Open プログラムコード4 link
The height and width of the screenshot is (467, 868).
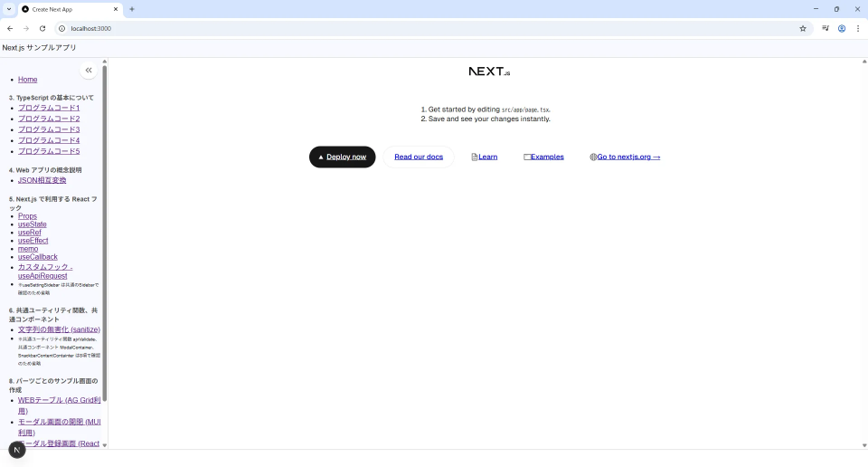click(x=49, y=140)
